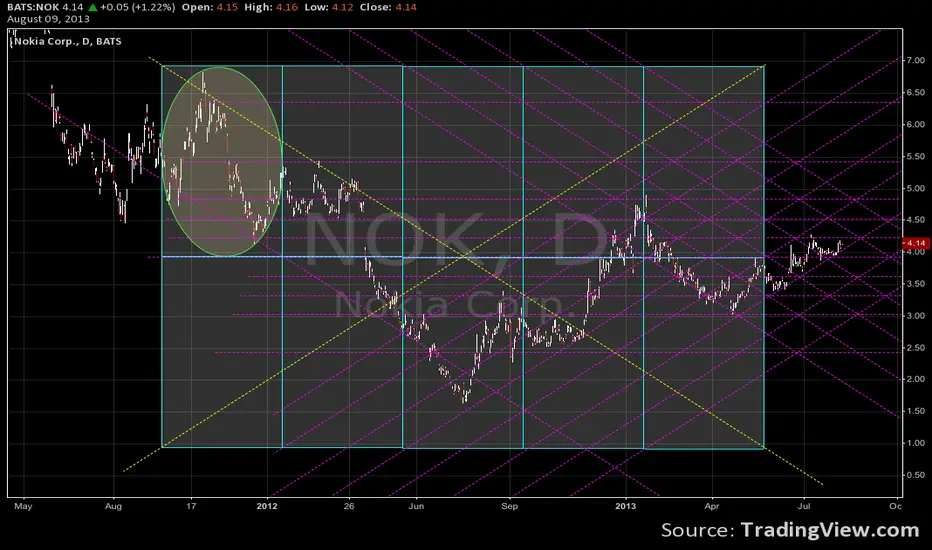The height and width of the screenshot is (550, 932).
Task: Click the 4.50 price axis label
Action: [x=915, y=219]
